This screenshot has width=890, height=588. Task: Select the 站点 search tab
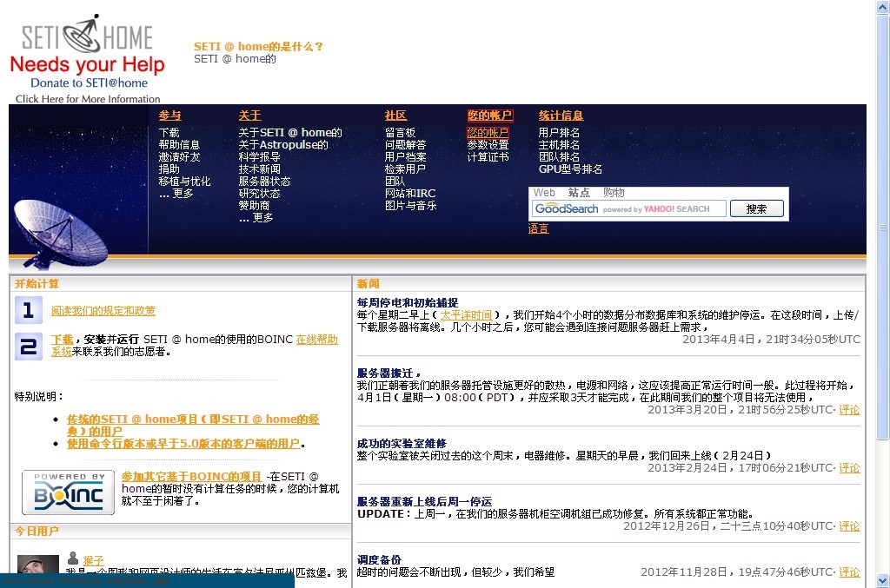point(579,193)
